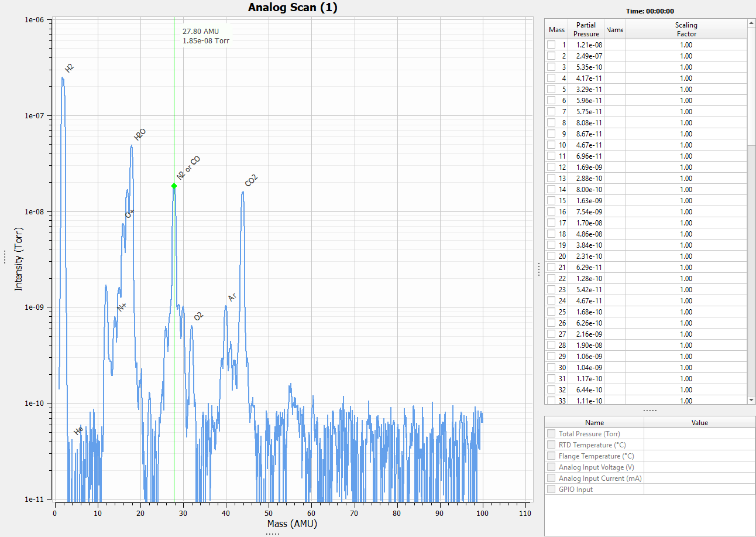Click the Intensity (Torr) axis label
The height and width of the screenshot is (537, 756).
click(19, 259)
